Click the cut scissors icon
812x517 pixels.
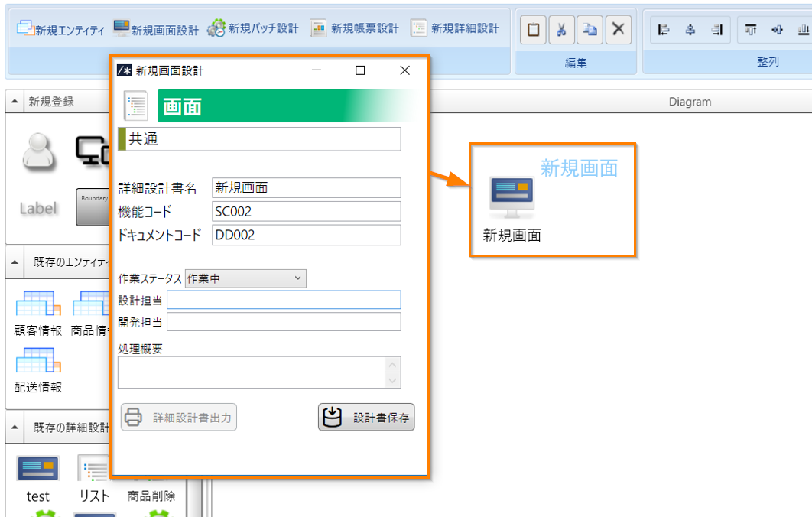point(561,30)
